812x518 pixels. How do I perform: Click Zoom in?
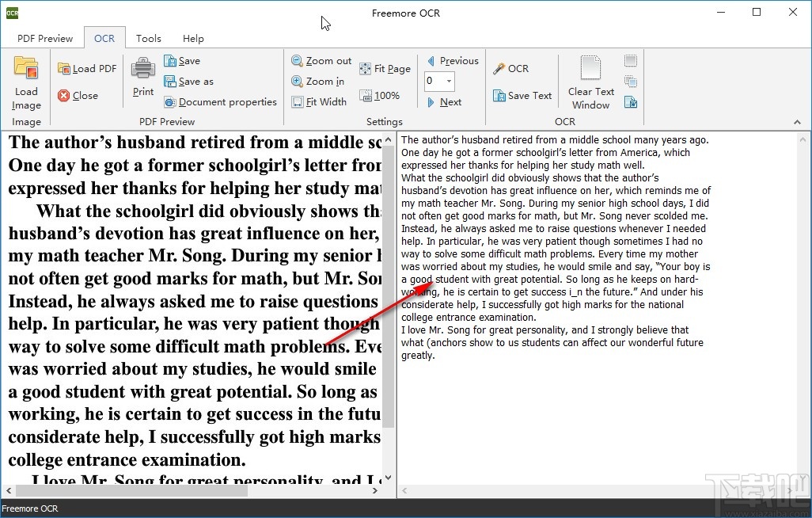(x=317, y=82)
